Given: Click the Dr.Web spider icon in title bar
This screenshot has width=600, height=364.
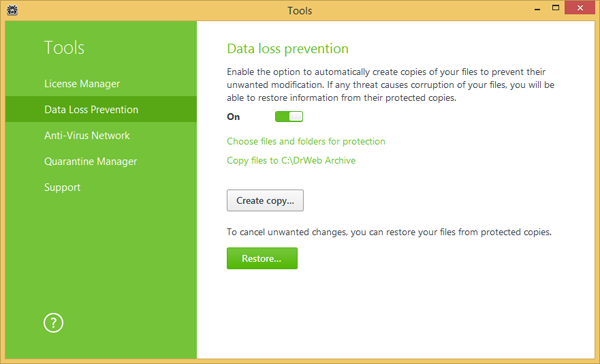Looking at the screenshot, I should click(12, 10).
